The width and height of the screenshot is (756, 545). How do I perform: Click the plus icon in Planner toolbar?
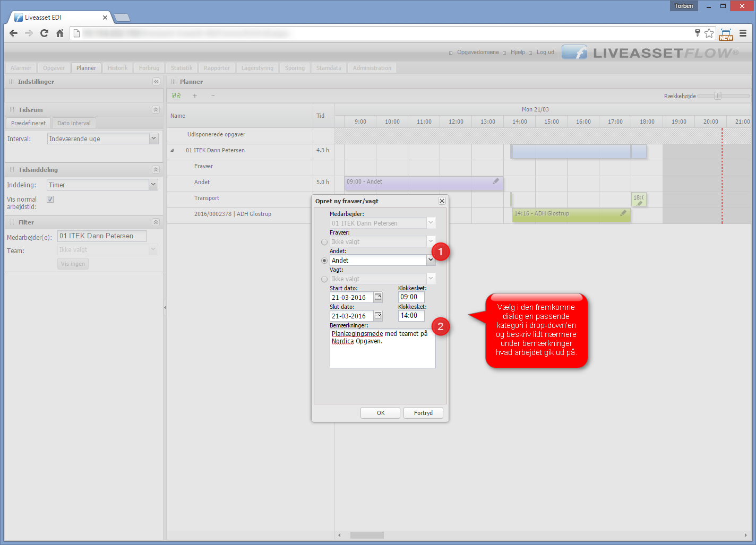point(195,96)
